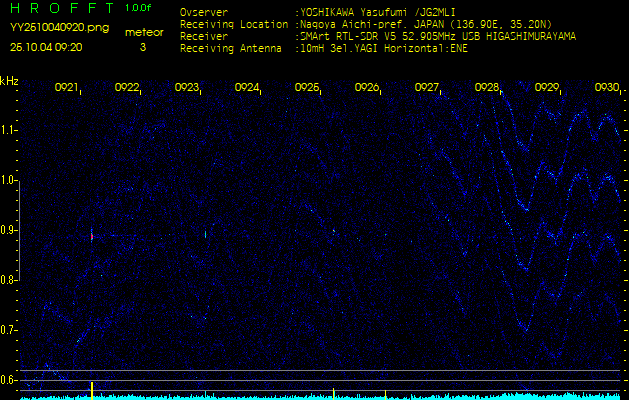This screenshot has width=629, height=400.
Task: Click the 1.1 frequency axis label
Action: point(9,130)
